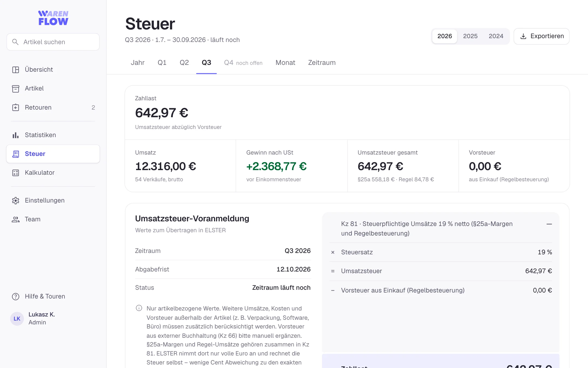
Task: Click the Übersicht dashboard icon
Action: point(16,70)
